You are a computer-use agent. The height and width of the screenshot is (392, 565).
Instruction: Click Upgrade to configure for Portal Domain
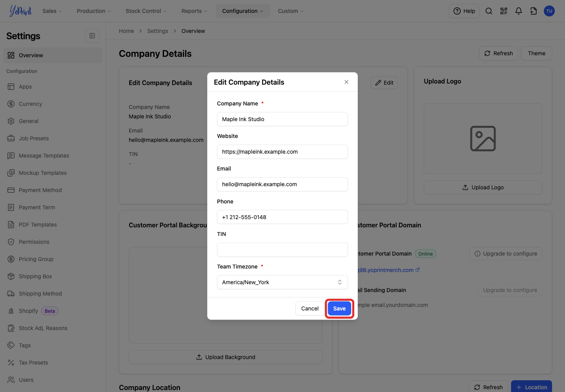pyautogui.click(x=506, y=254)
